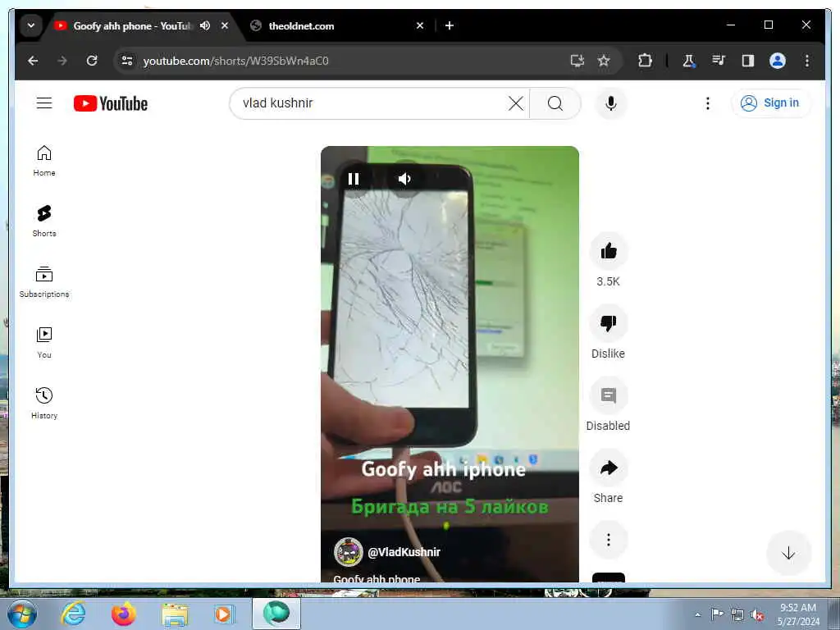The height and width of the screenshot is (630, 840).
Task: Open system tray volume icon
Action: coord(757,615)
